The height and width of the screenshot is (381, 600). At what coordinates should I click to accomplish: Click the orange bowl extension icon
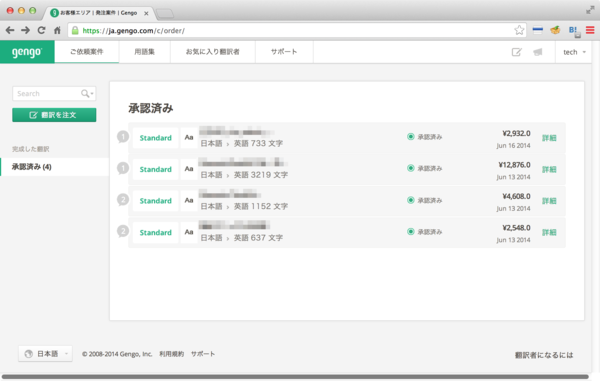pyautogui.click(x=555, y=30)
